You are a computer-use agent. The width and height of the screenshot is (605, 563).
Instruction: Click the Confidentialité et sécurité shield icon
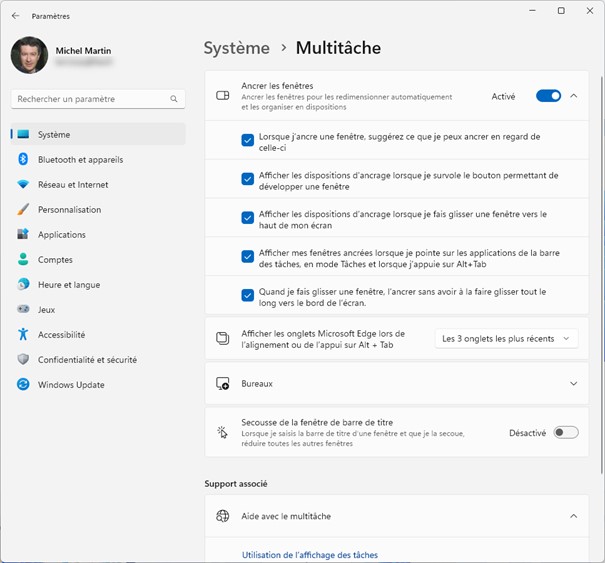pos(23,360)
